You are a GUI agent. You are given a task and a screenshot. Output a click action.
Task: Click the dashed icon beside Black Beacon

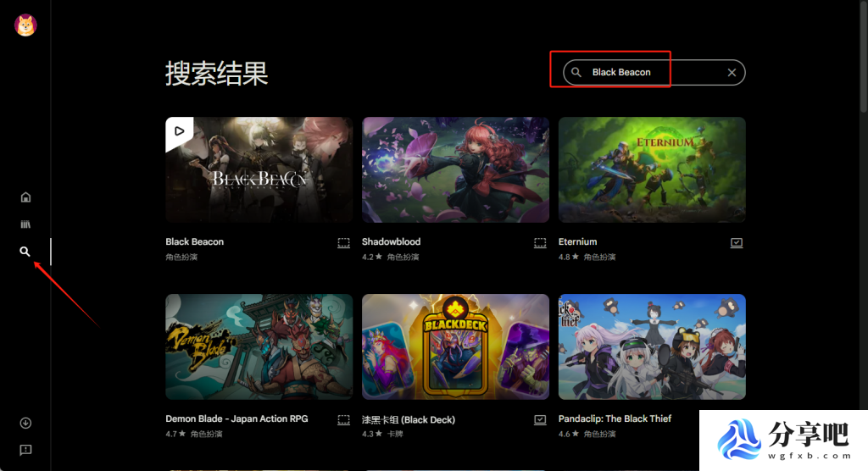344,243
